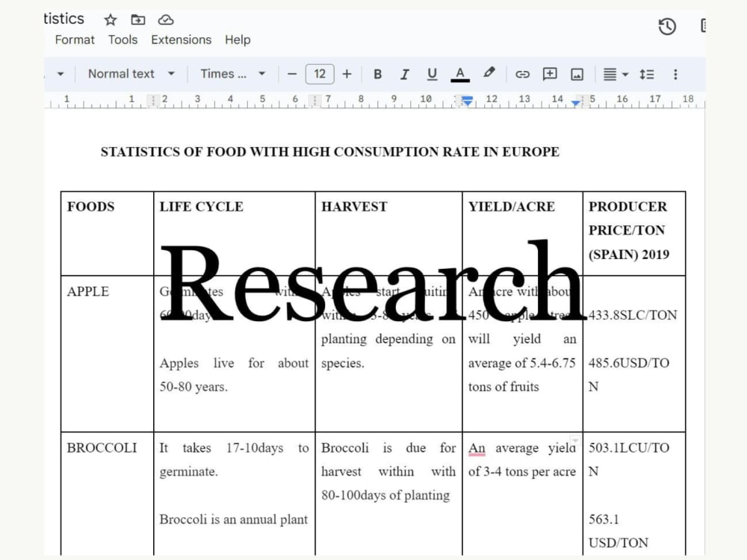The image size is (747, 560).
Task: Toggle underline formatting
Action: [432, 74]
